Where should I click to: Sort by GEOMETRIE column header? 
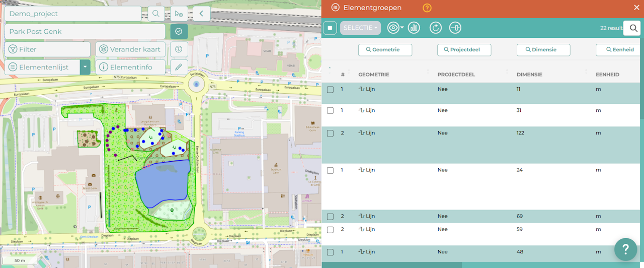pyautogui.click(x=374, y=75)
